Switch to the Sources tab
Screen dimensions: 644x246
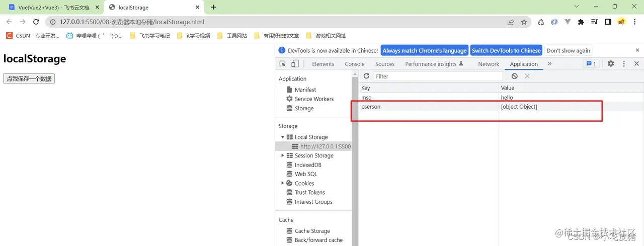tap(385, 64)
